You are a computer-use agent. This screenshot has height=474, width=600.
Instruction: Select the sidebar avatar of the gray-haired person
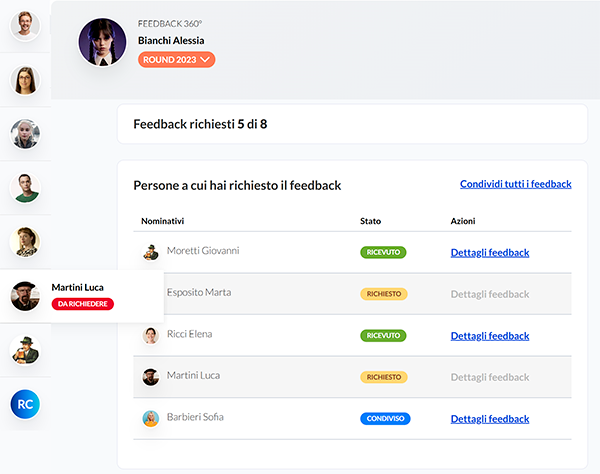click(25, 132)
